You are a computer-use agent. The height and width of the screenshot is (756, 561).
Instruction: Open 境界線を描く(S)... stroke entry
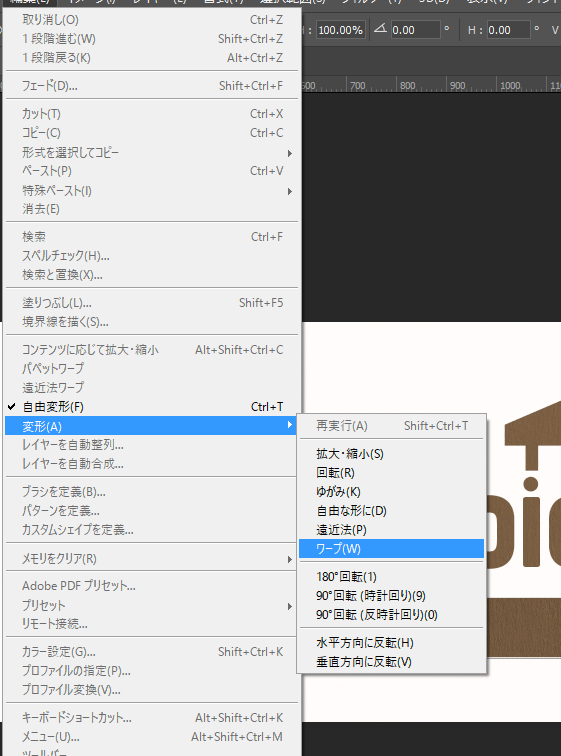pyautogui.click(x=151, y=322)
